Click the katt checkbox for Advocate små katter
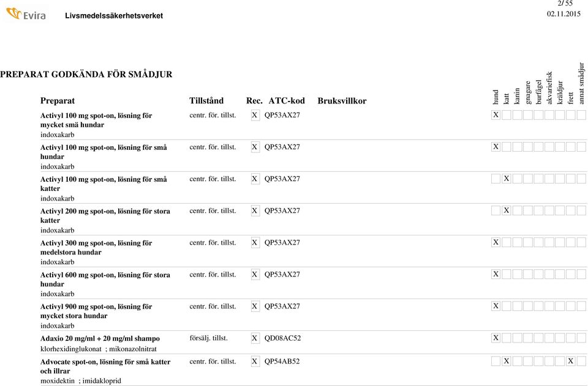The width and height of the screenshot is (588, 386). coord(507,362)
